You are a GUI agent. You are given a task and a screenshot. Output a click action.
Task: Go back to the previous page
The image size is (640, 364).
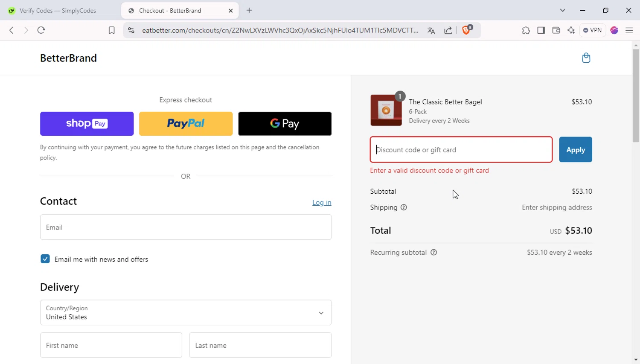[12, 30]
